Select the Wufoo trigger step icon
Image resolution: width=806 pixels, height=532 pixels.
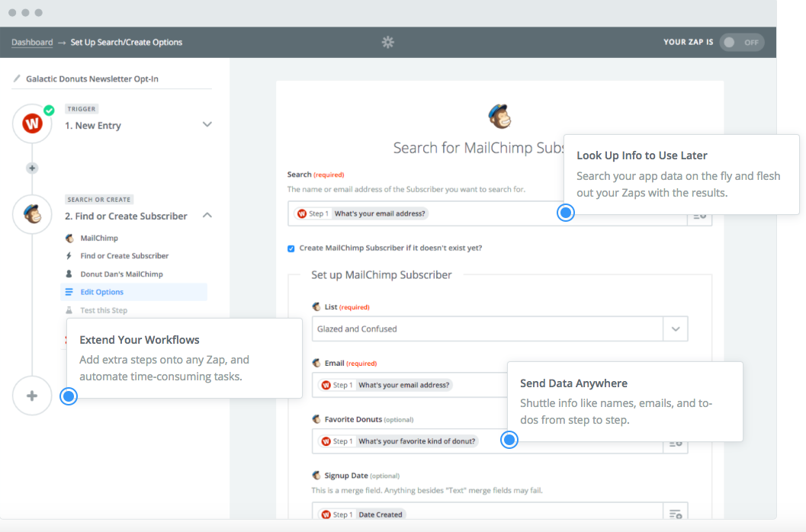pos(32,123)
